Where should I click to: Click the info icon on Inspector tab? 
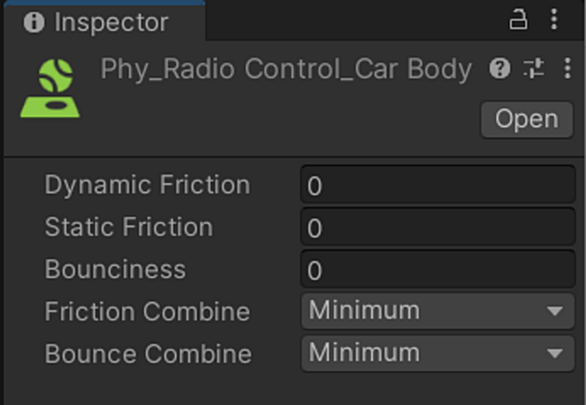click(x=34, y=22)
